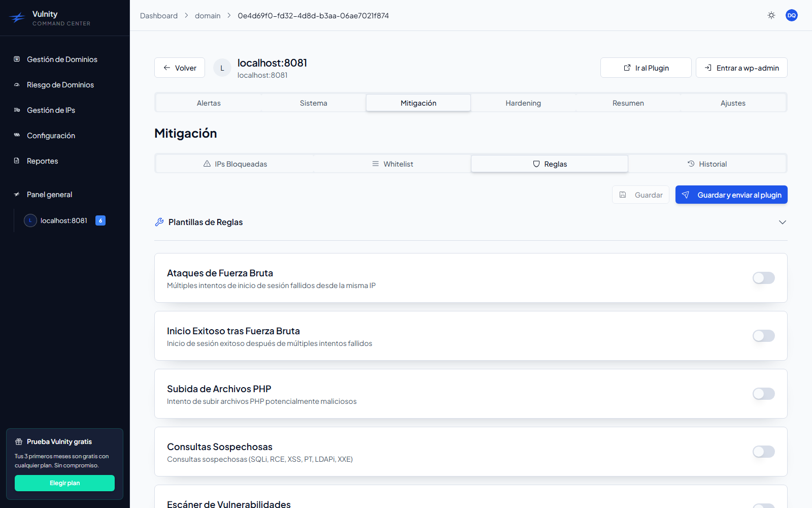The width and height of the screenshot is (812, 508).
Task: Go to the Resumen tab
Action: pyautogui.click(x=628, y=103)
